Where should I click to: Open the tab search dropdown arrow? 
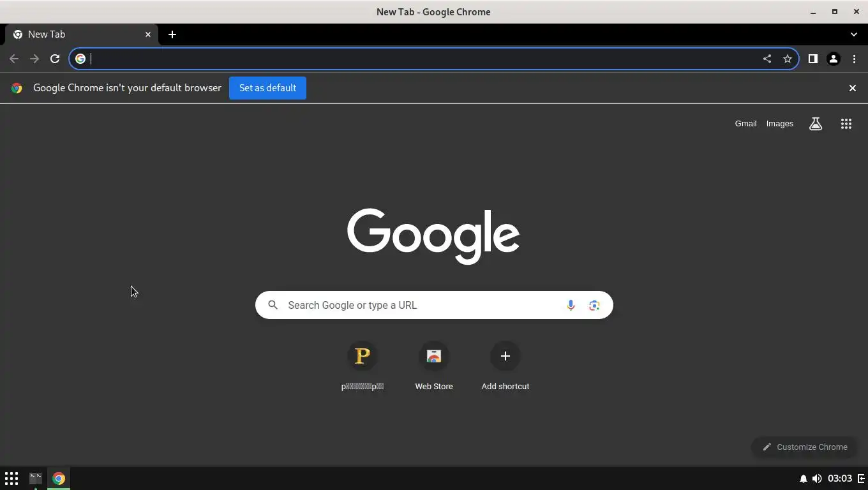(x=854, y=34)
